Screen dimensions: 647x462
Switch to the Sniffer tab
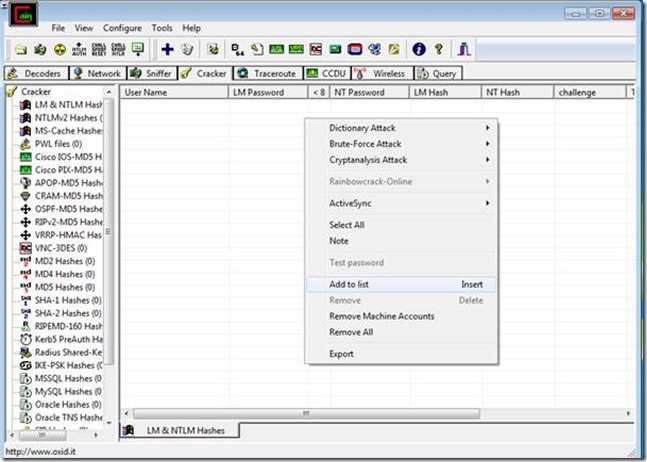tap(152, 73)
